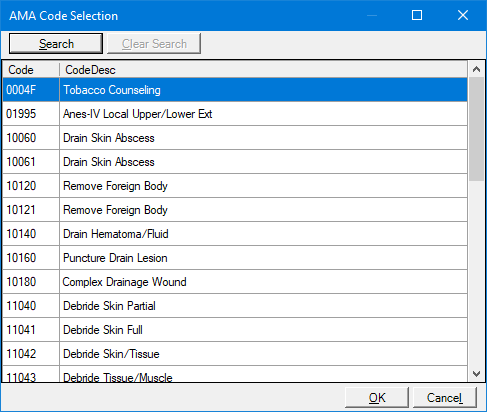The height and width of the screenshot is (412, 487).
Task: Click the OK button
Action: [377, 397]
